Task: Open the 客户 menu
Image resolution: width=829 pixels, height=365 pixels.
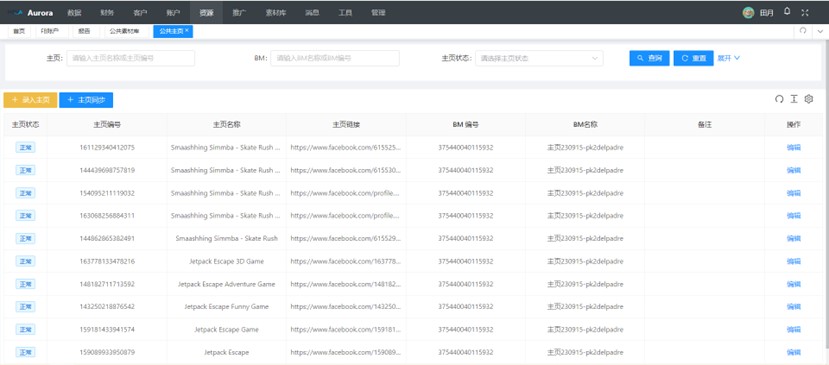Action: (x=141, y=13)
